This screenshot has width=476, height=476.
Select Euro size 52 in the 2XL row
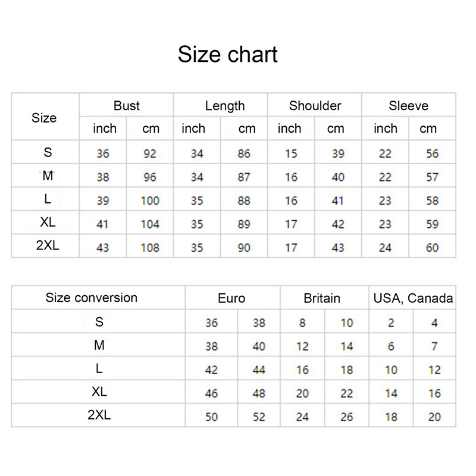259,417
